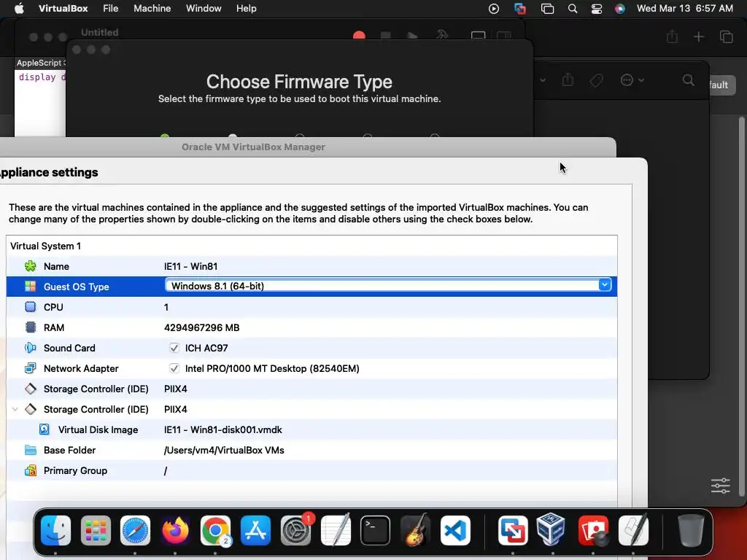Click the AppleScript language selector in Script Editor
The image size is (747, 560).
point(41,63)
